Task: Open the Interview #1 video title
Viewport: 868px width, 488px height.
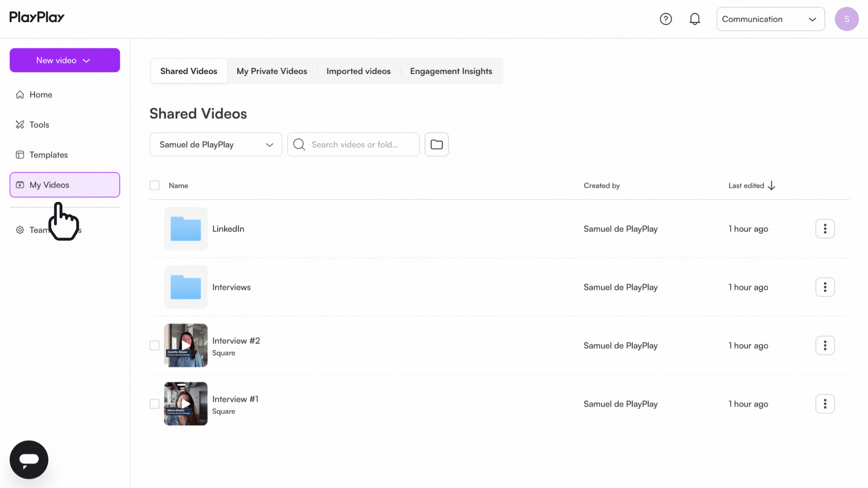Action: tap(235, 399)
